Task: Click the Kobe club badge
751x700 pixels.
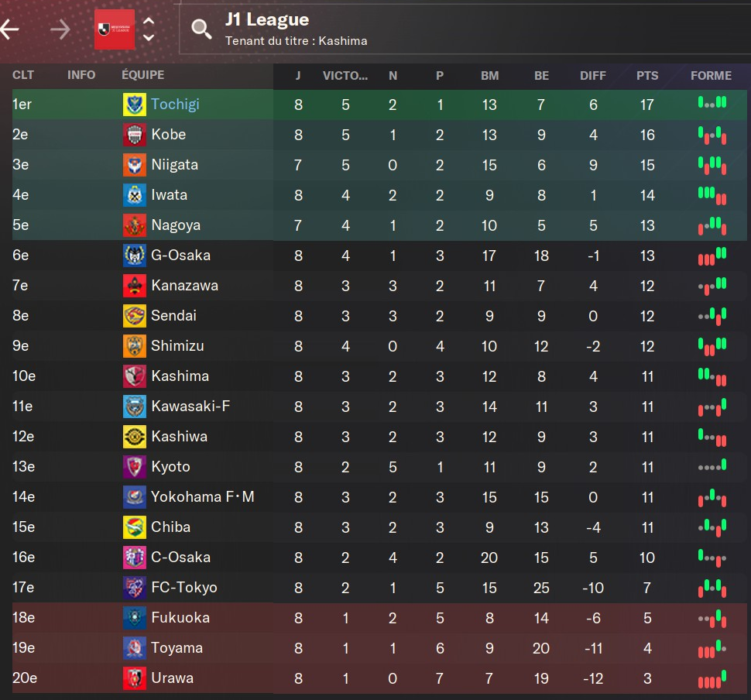Action: pyautogui.click(x=134, y=135)
